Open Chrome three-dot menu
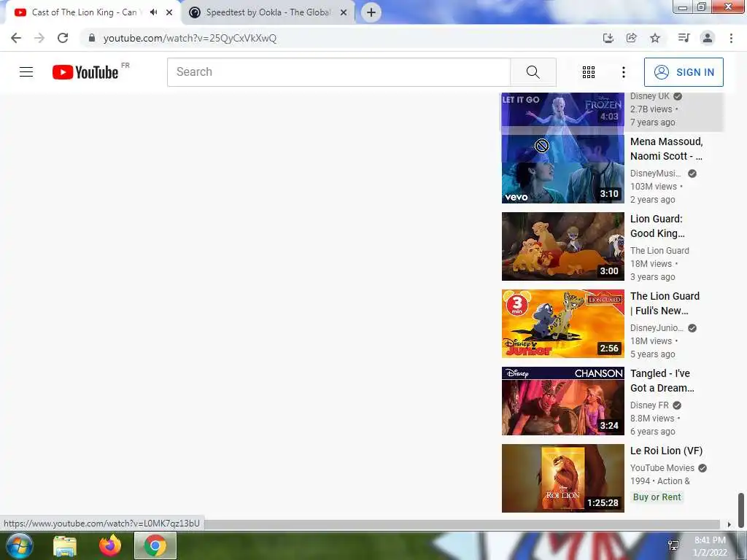Screen dimensions: 747x560 coord(731,38)
